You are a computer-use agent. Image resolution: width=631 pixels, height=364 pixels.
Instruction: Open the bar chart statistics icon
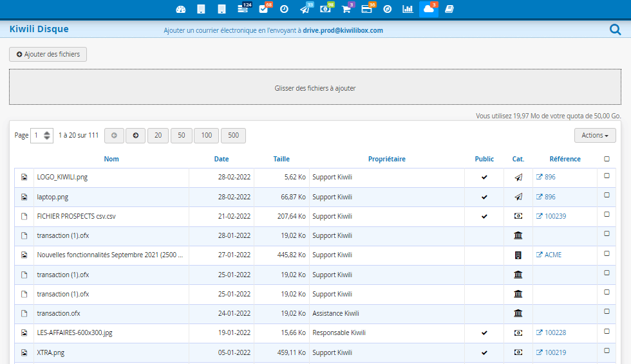point(408,9)
